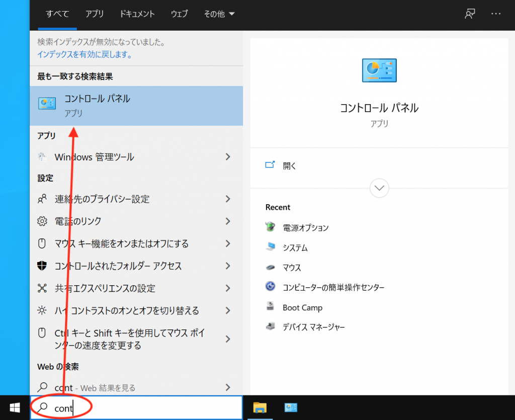Expand the cont web search chevron
This screenshot has height=420, width=515.
228,388
